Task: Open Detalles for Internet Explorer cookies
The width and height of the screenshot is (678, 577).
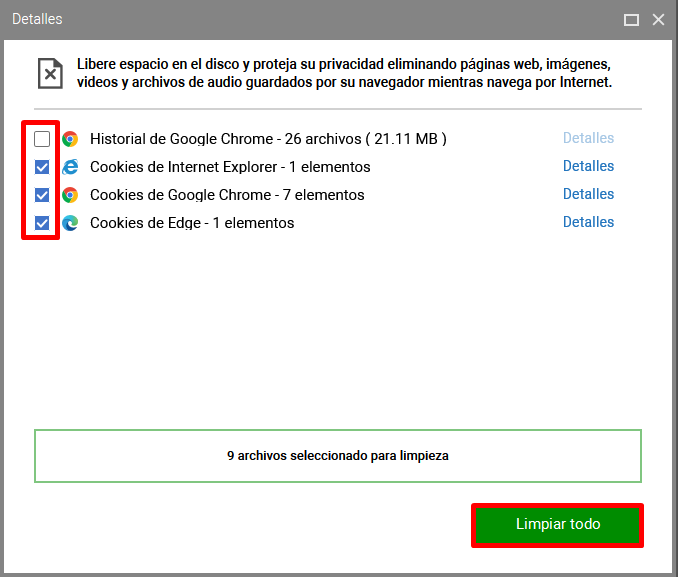Action: pyautogui.click(x=588, y=166)
